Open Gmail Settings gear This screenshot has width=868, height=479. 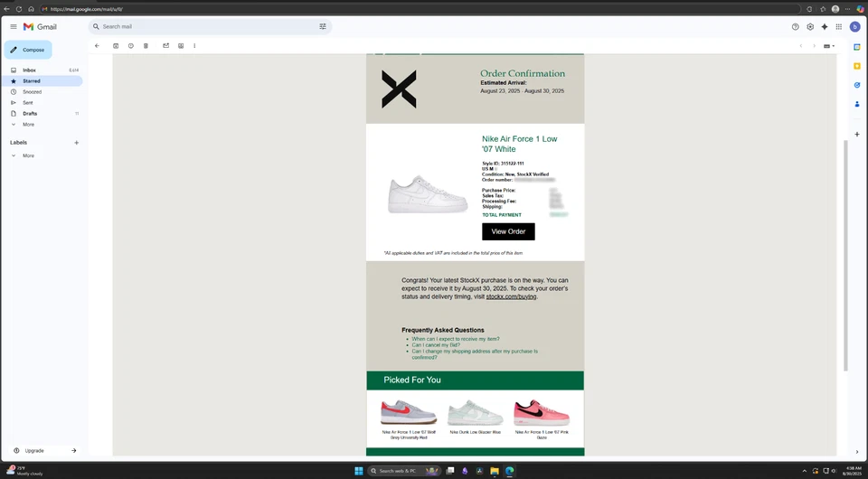810,26
